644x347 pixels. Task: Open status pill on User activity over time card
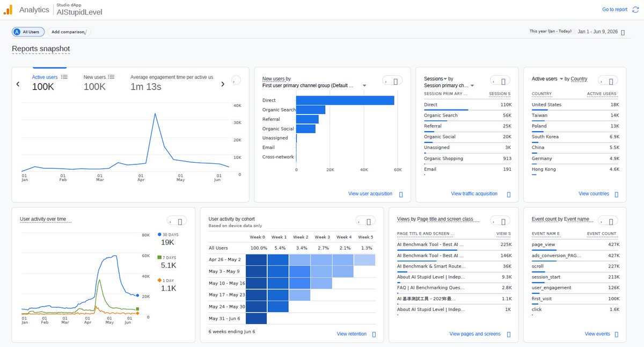177,221
